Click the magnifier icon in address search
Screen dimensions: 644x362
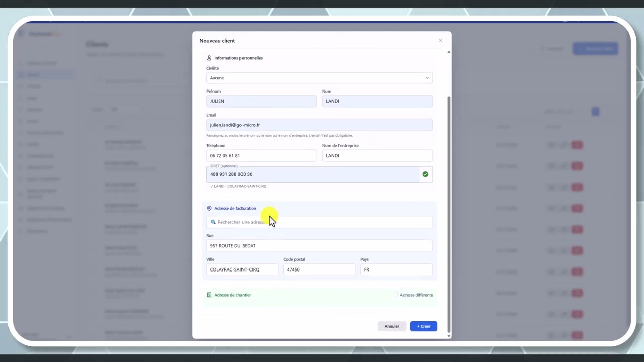(x=213, y=222)
